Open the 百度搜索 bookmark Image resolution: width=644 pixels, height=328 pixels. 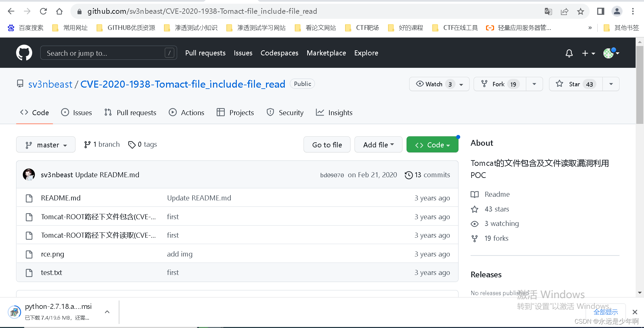26,28
